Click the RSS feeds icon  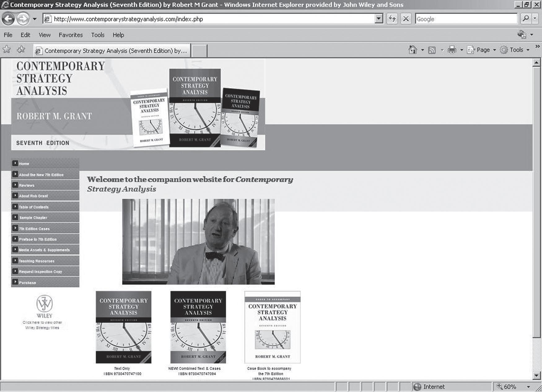432,50
